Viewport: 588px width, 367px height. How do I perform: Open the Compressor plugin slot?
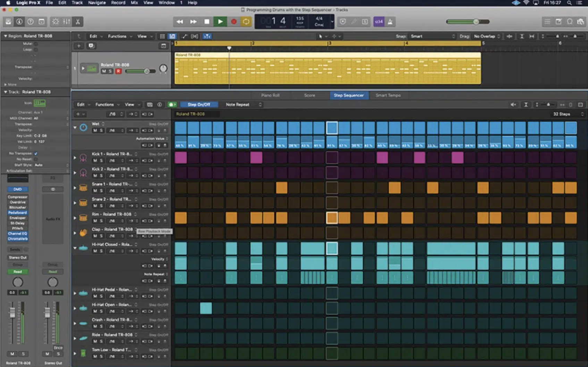[x=18, y=197]
